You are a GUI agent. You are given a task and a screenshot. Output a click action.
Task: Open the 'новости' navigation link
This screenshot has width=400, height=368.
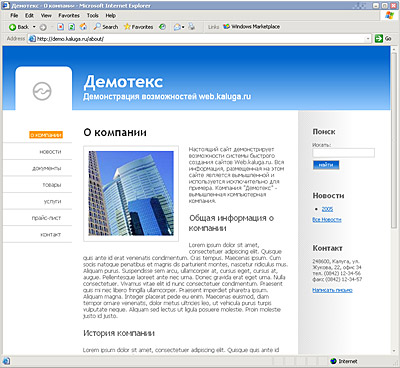(x=50, y=152)
